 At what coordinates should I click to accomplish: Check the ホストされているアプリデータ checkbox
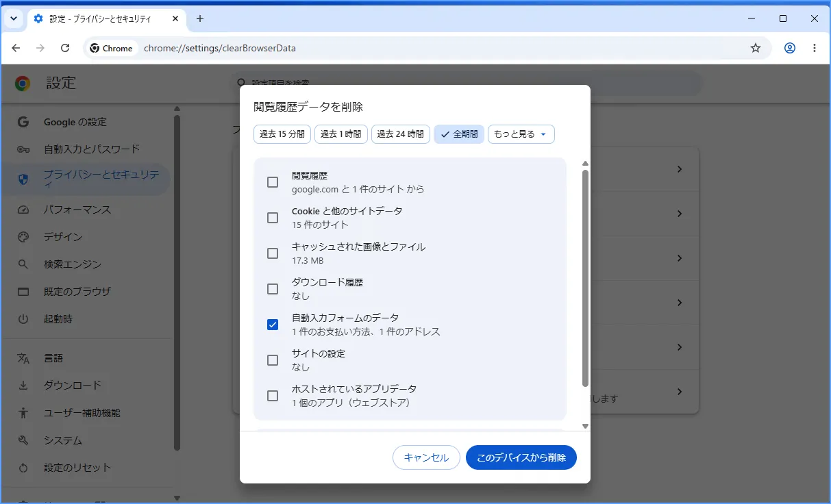tap(273, 396)
